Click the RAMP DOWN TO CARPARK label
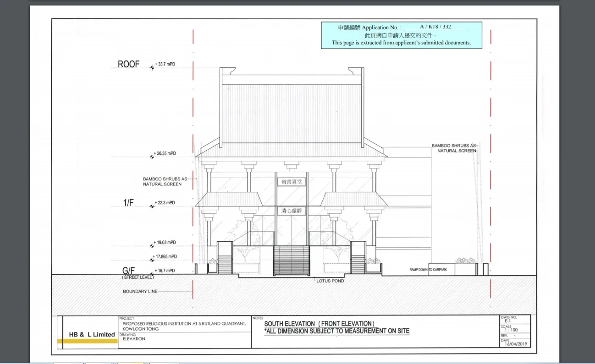The image size is (595, 364). (x=428, y=270)
